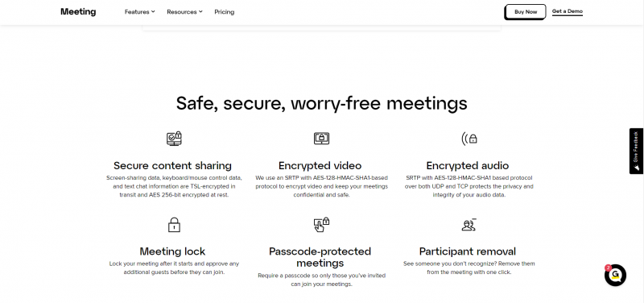Select the Participant removal heading
The width and height of the screenshot is (644, 303).
click(x=468, y=251)
